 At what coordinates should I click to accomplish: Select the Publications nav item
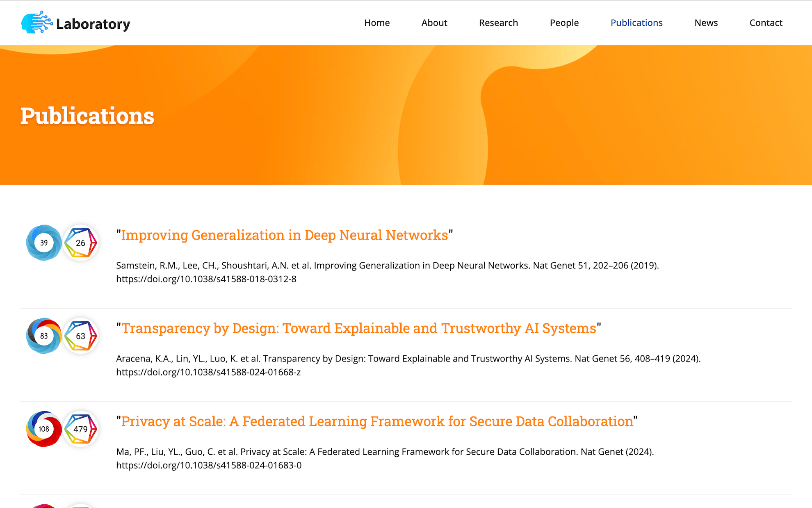636,23
